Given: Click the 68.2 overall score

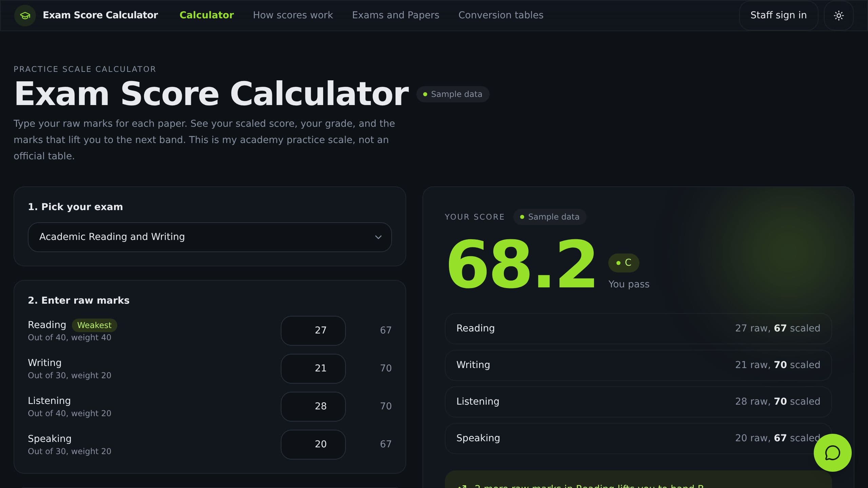Looking at the screenshot, I should point(521,264).
